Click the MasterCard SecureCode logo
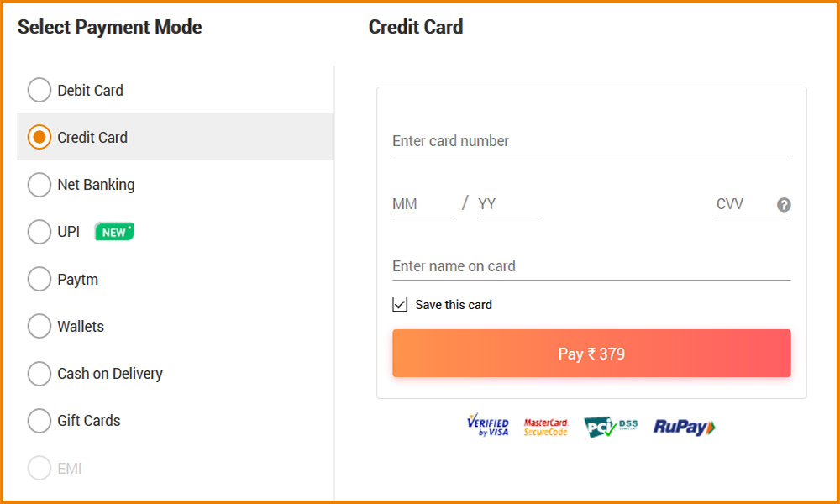 tap(545, 427)
